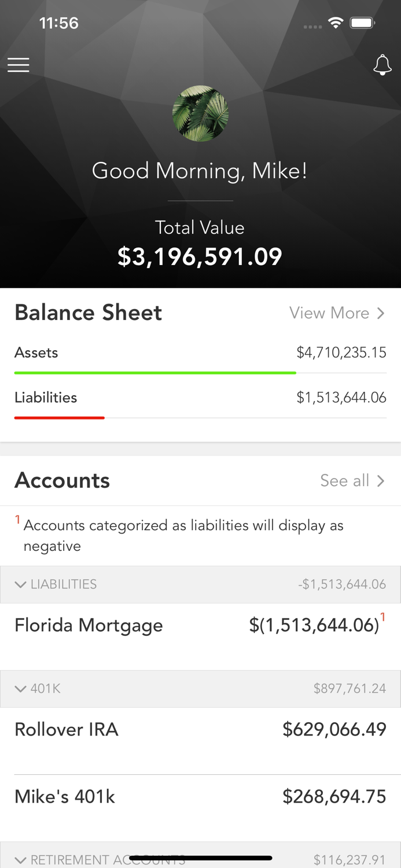Tap the See all link
This screenshot has height=868, width=401.
pos(344,481)
